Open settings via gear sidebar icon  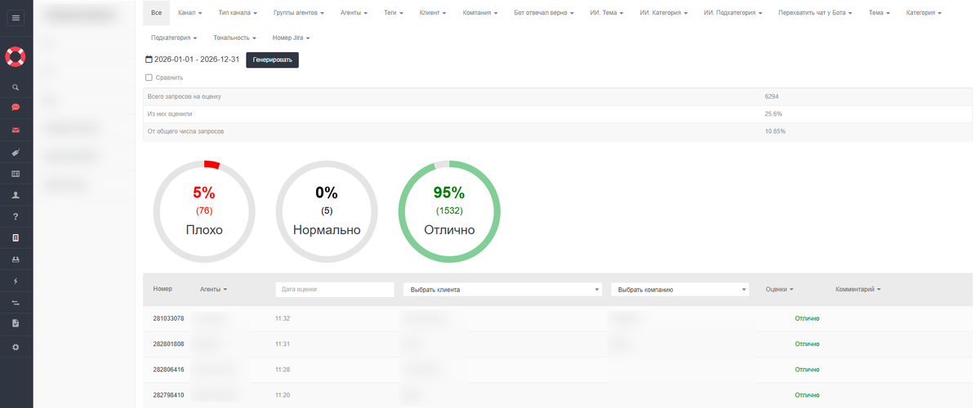(16, 347)
